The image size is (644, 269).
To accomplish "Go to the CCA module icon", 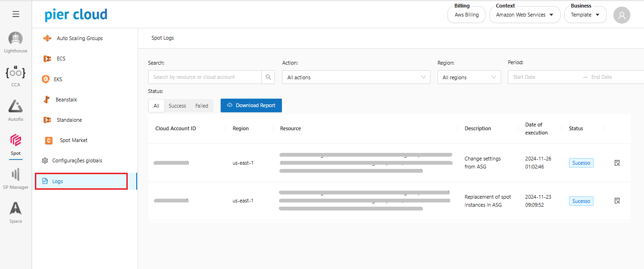I will 16,74.
